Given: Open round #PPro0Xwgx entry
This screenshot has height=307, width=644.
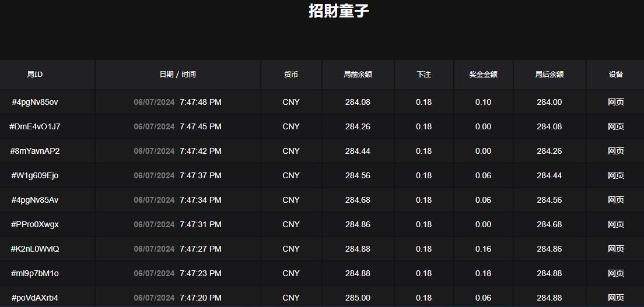Looking at the screenshot, I should (x=35, y=224).
